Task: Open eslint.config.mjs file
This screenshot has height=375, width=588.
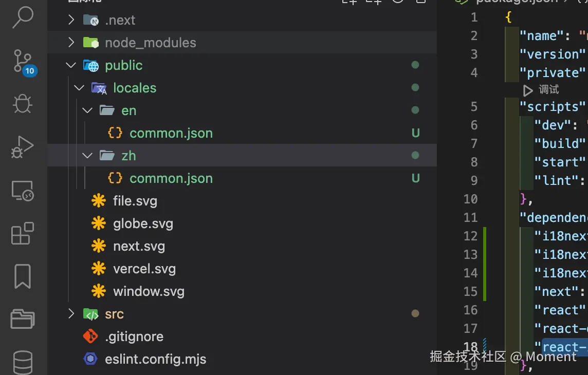Action: click(155, 359)
